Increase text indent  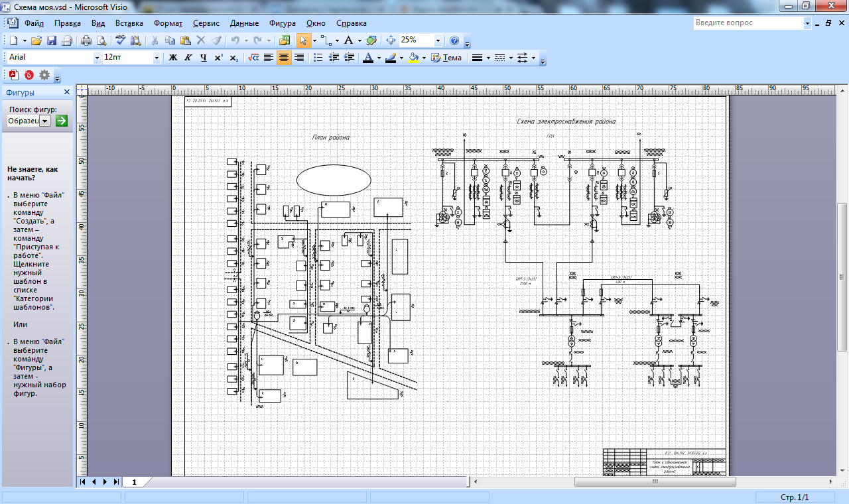[x=350, y=58]
